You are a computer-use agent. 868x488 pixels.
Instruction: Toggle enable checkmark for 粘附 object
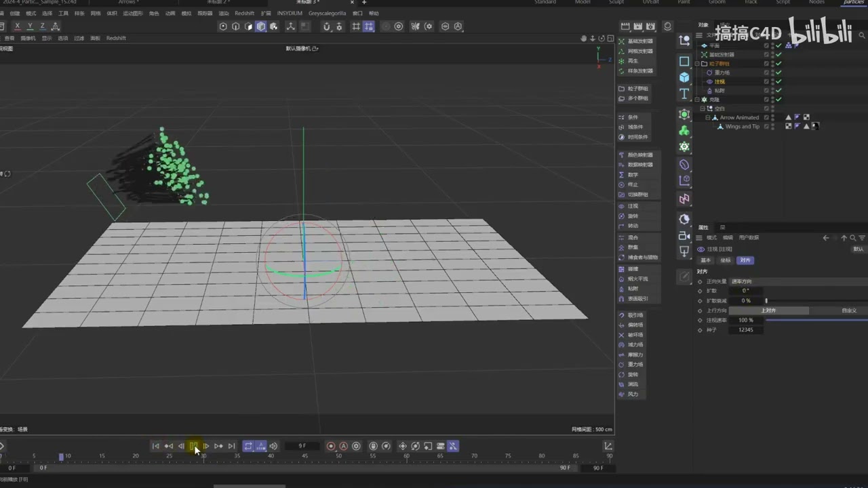tap(778, 90)
